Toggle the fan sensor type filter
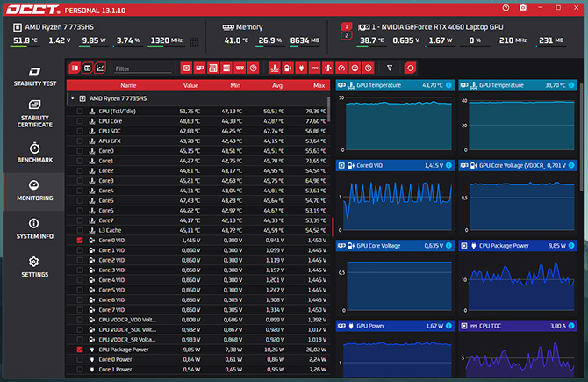The width and height of the screenshot is (588, 382). pos(328,68)
